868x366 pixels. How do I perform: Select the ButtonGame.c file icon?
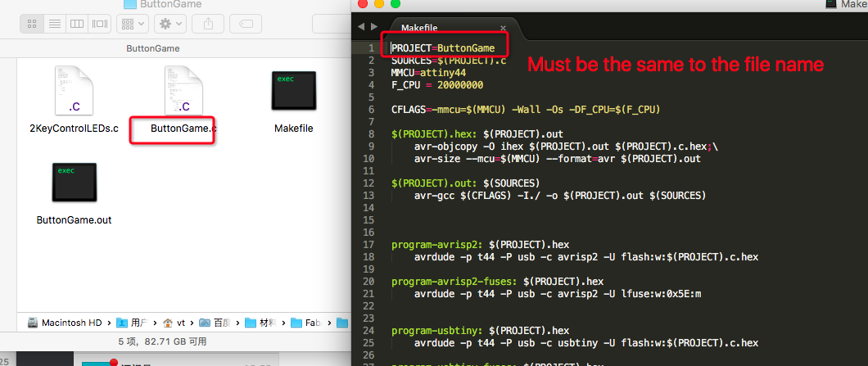point(183,90)
